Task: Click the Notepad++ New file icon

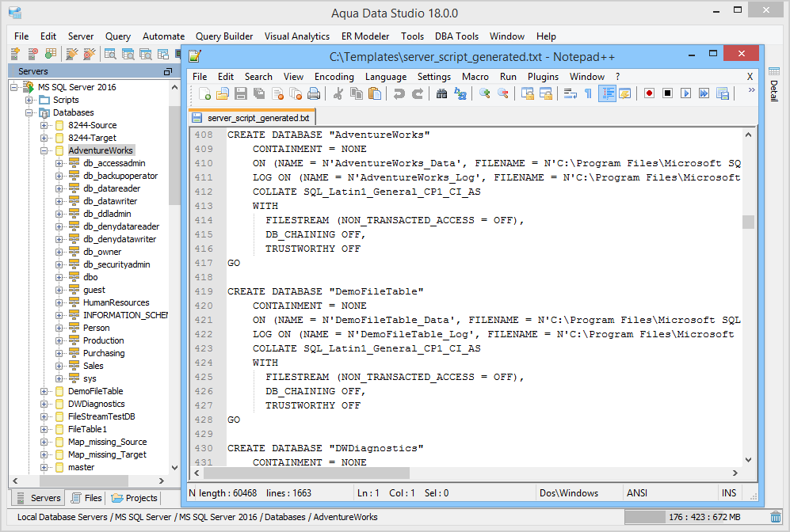Action: (204, 93)
